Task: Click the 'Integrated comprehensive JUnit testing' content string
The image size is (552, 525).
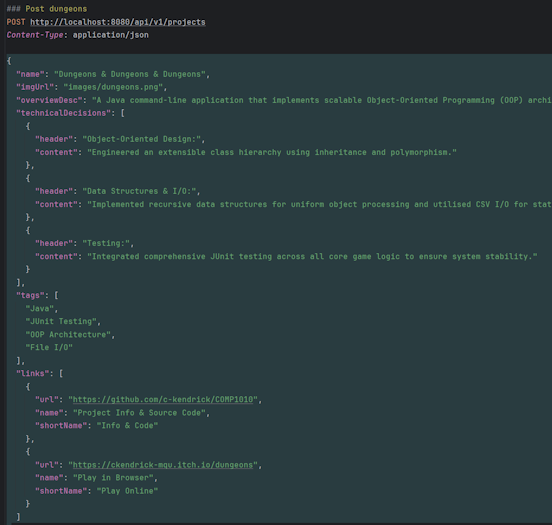Action: (312, 257)
